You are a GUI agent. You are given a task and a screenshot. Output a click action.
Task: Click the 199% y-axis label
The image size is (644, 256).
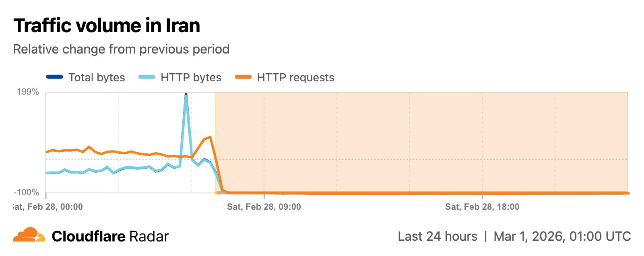tap(28, 92)
